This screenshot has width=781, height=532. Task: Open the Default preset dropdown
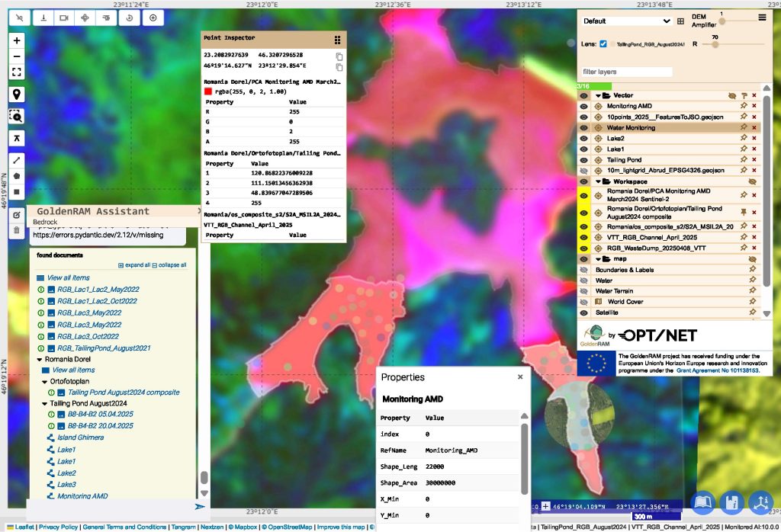(x=626, y=21)
